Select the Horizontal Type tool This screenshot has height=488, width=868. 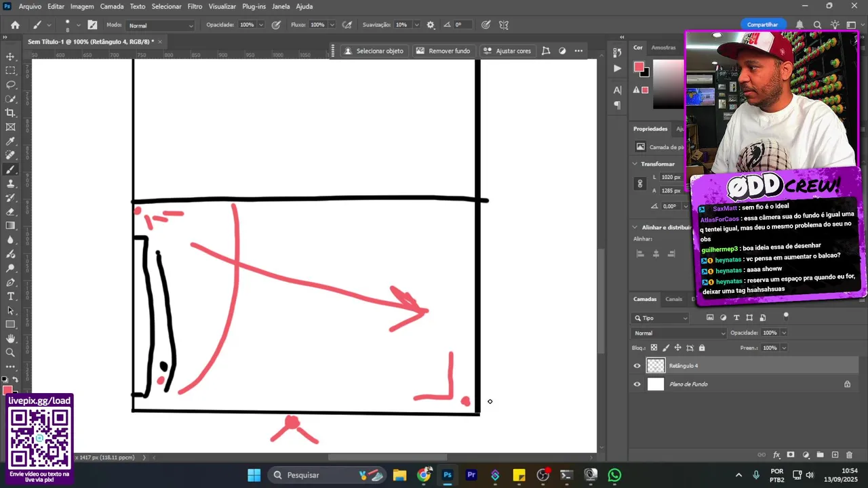[x=10, y=296]
